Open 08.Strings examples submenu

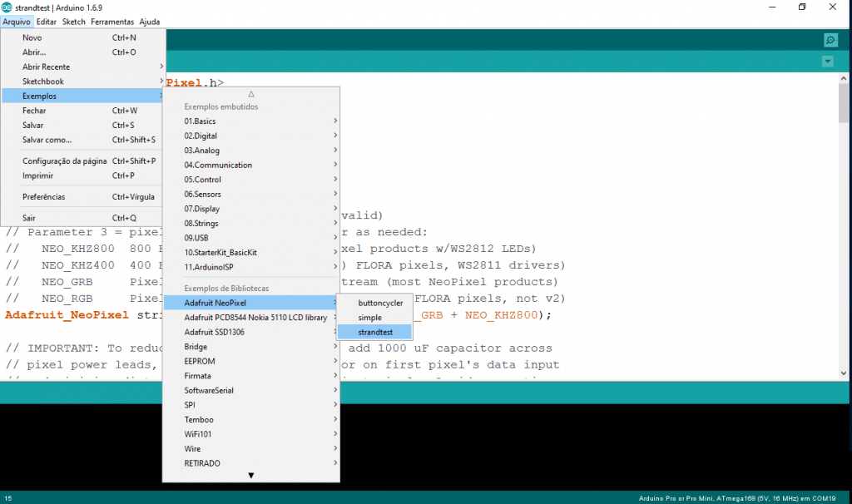[x=251, y=224]
